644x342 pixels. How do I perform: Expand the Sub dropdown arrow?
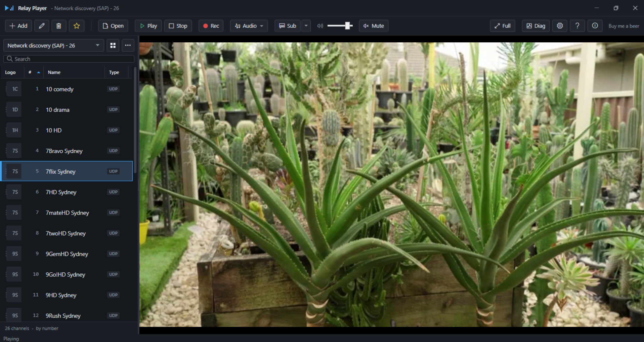pos(306,26)
